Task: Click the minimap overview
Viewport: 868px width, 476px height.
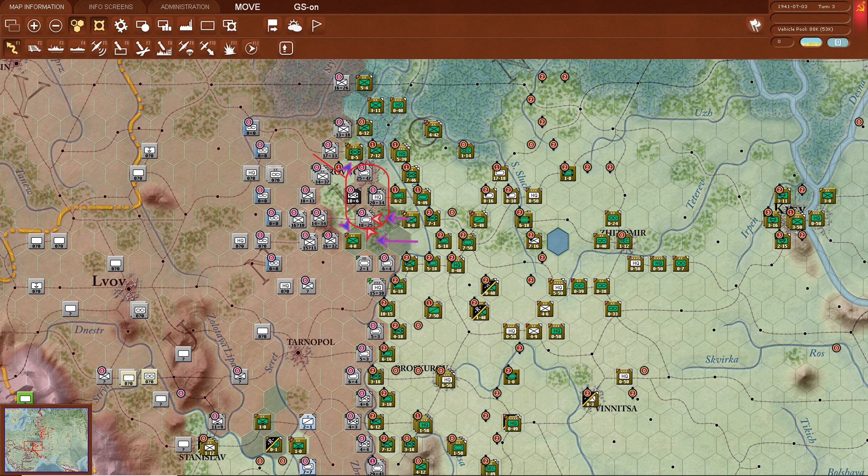Action: (47, 440)
